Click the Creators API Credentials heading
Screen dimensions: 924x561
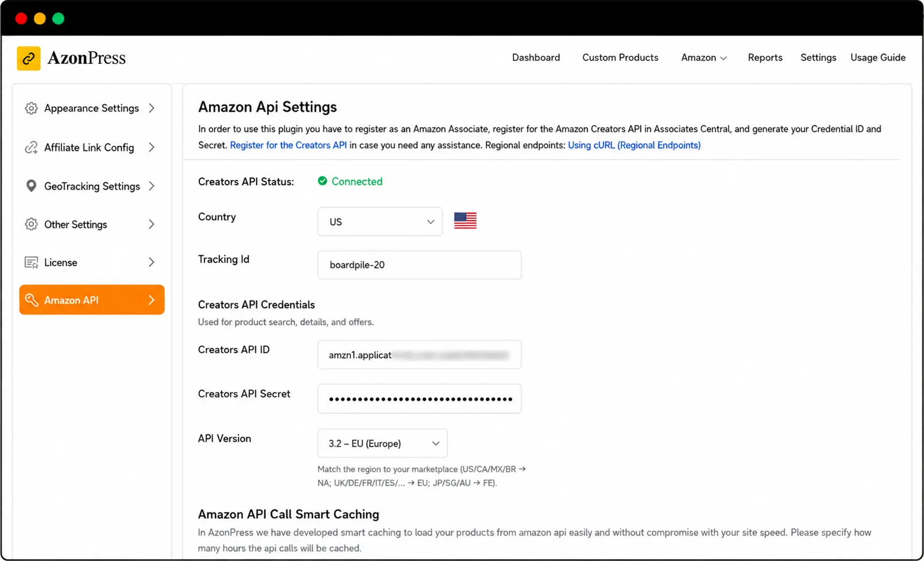tap(256, 305)
